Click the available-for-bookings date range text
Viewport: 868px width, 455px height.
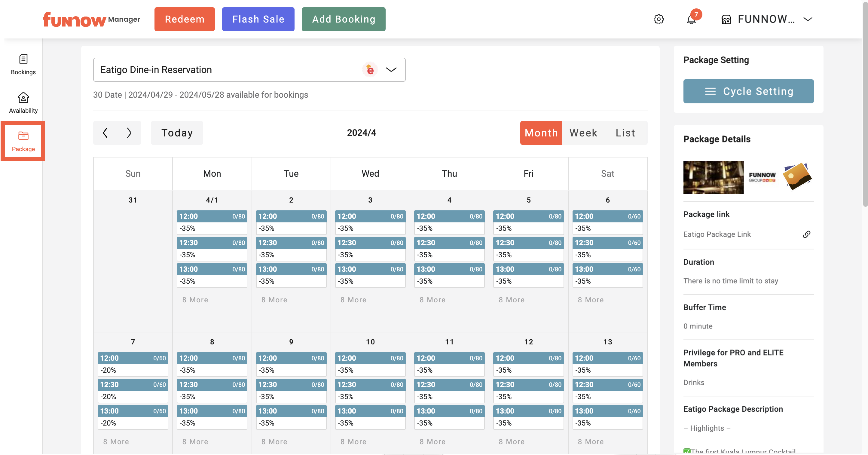pos(200,95)
